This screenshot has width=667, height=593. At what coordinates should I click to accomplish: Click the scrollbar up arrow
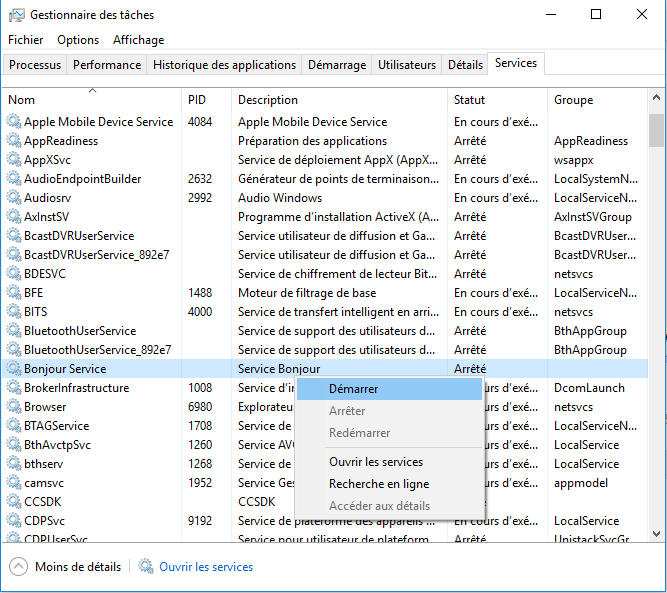[x=656, y=98]
